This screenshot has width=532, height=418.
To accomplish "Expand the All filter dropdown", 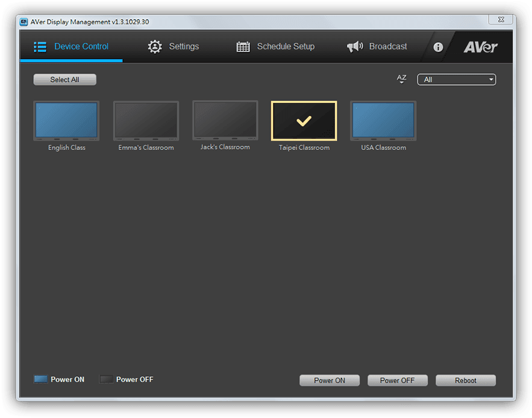I will click(x=456, y=80).
